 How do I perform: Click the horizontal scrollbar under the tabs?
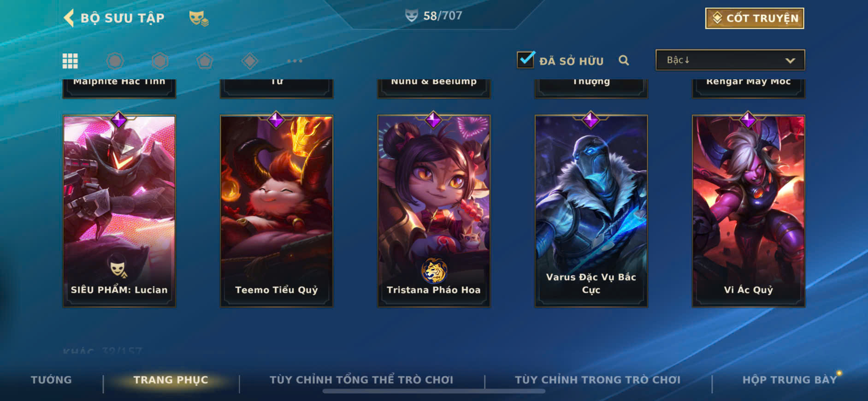pyautogui.click(x=434, y=391)
